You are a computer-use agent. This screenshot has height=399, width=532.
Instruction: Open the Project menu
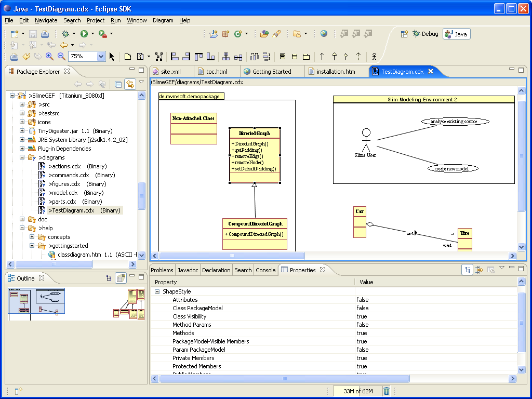tap(96, 20)
